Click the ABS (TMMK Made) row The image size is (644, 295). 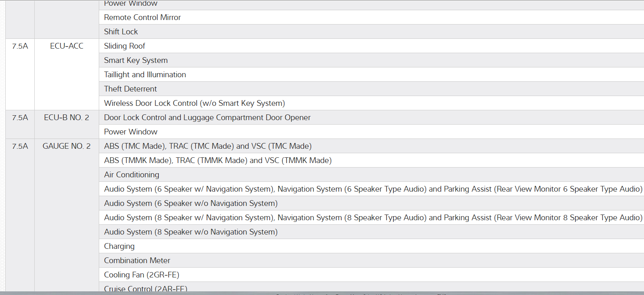218,160
